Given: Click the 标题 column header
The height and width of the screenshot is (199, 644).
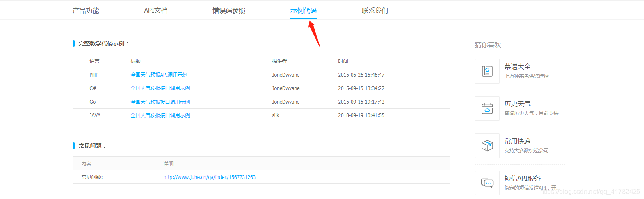Looking at the screenshot, I should click(135, 61).
